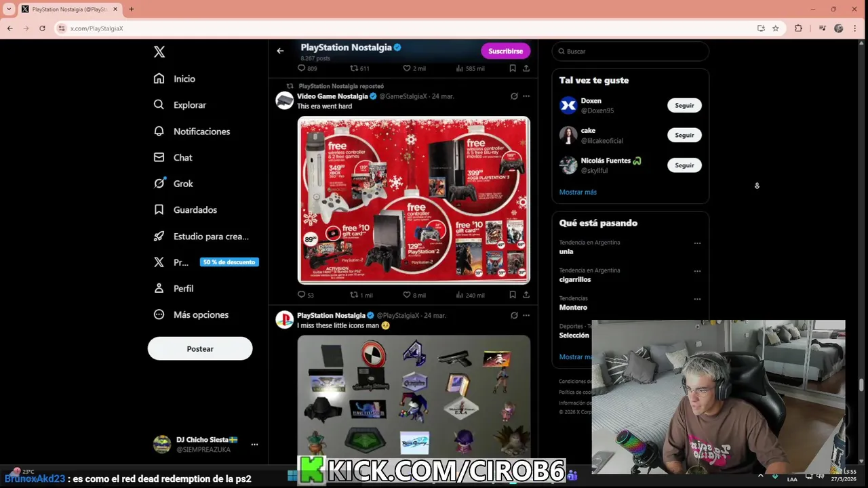Screen dimensions: 868x488
Task: Click Chrome back navigation arrow
Action: tap(10, 28)
